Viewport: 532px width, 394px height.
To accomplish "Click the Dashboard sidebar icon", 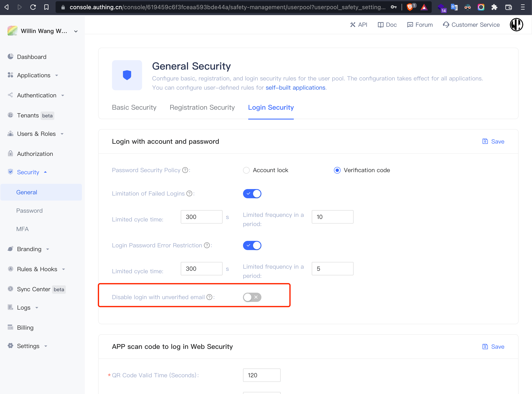I will point(10,57).
